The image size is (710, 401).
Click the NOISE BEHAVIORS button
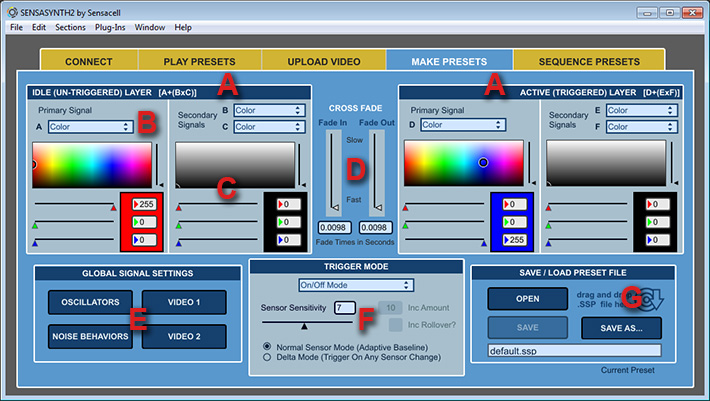click(x=90, y=336)
